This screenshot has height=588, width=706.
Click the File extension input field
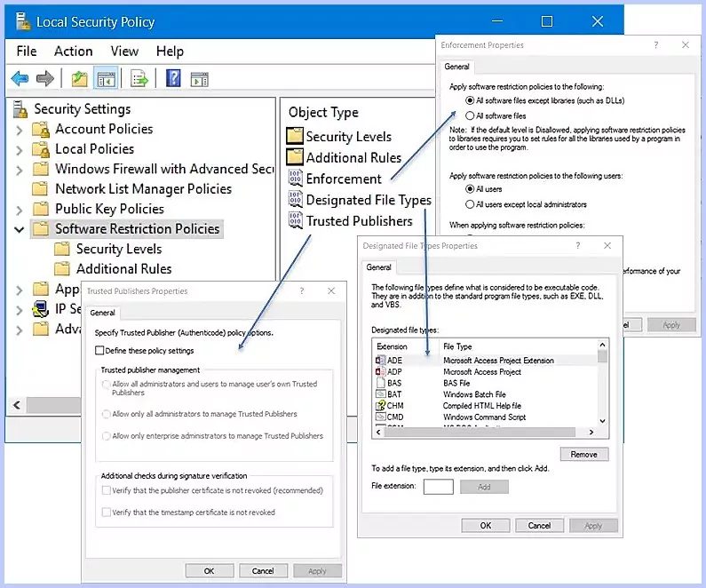tap(438, 487)
